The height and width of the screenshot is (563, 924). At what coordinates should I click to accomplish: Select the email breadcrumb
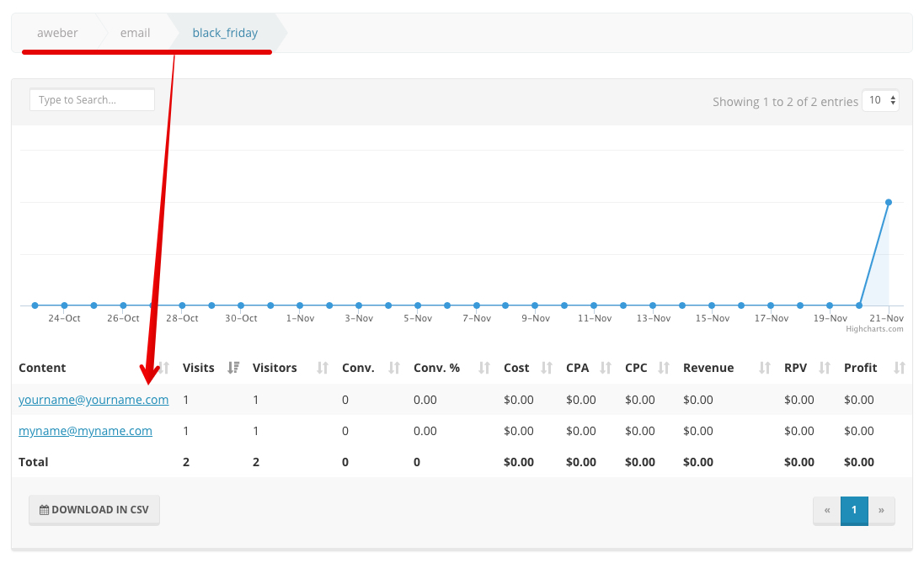[x=135, y=33]
